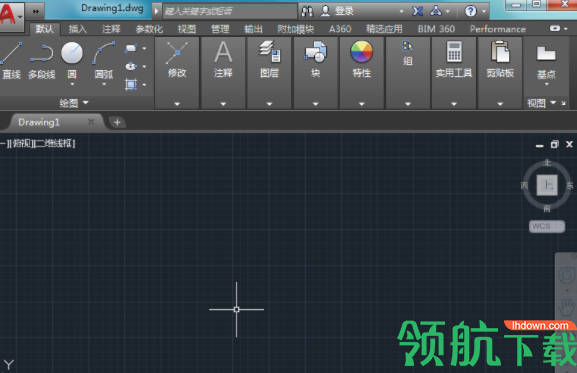577x373 pixels.
Task: Click the login (登录) button
Action: (337, 11)
